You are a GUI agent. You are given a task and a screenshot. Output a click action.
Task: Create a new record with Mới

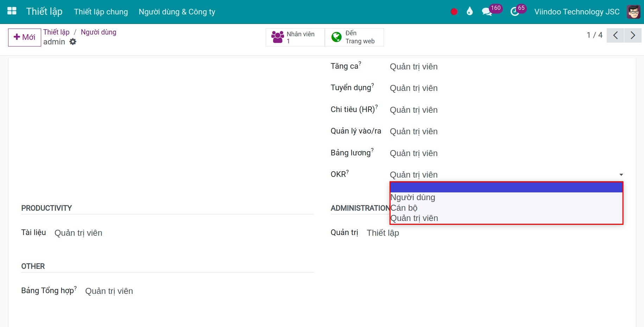pos(25,37)
